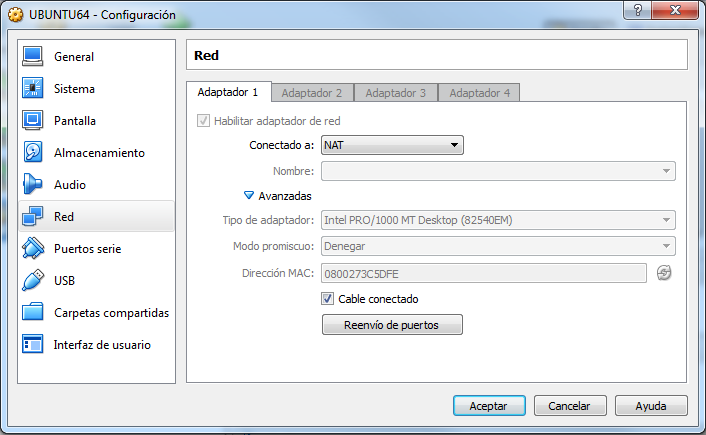
Task: Open the Puertos serie connector icon
Action: point(32,249)
